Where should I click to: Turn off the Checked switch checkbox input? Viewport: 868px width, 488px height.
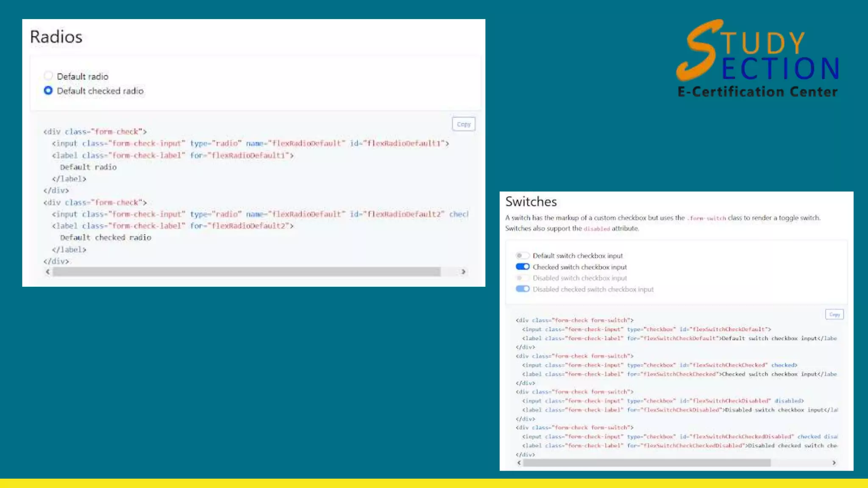click(522, 267)
